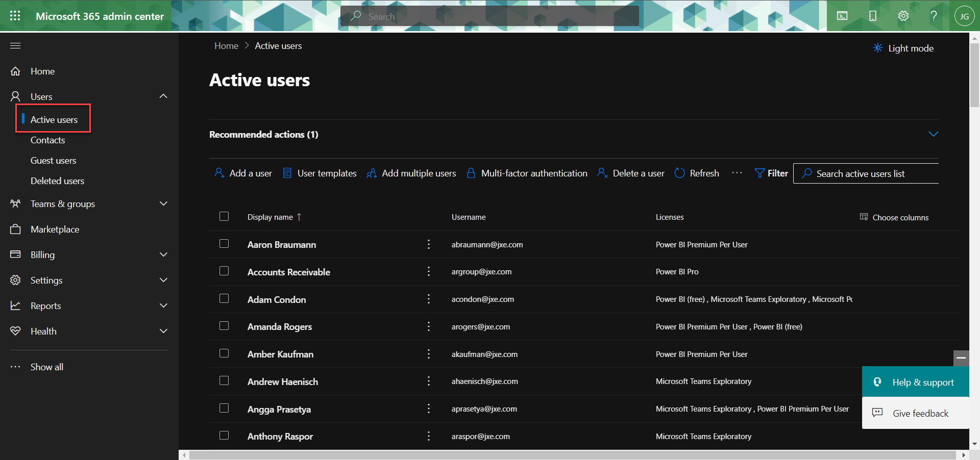Check the Aaron Braumann row checkbox
Viewport: 980px width, 460px height.
[x=224, y=244]
